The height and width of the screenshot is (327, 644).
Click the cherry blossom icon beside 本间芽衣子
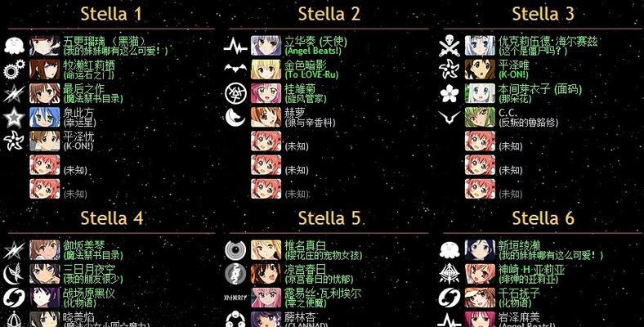tap(449, 93)
